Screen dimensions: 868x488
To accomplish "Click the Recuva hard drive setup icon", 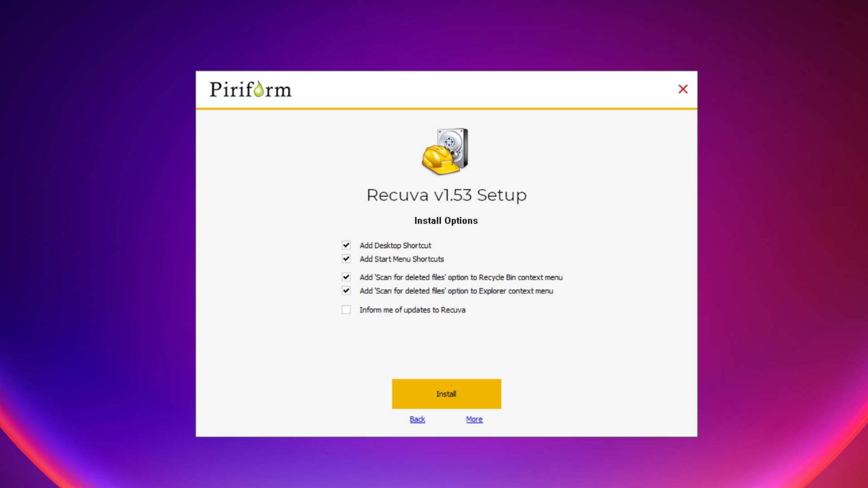I will 446,149.
